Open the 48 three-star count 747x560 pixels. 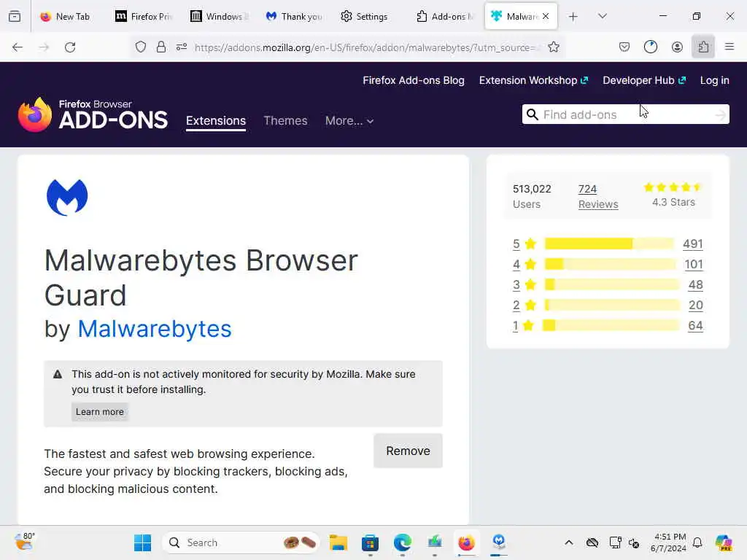(695, 285)
